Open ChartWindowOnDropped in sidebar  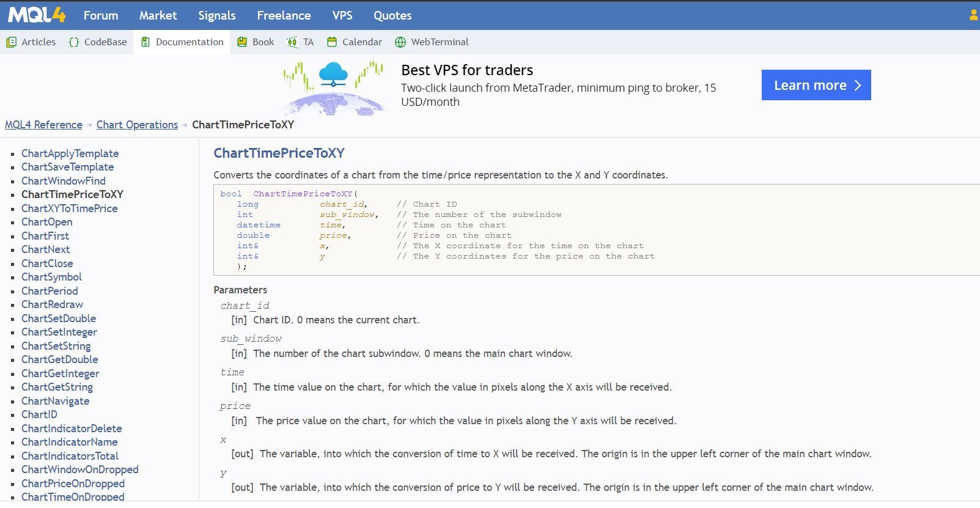tap(80, 469)
